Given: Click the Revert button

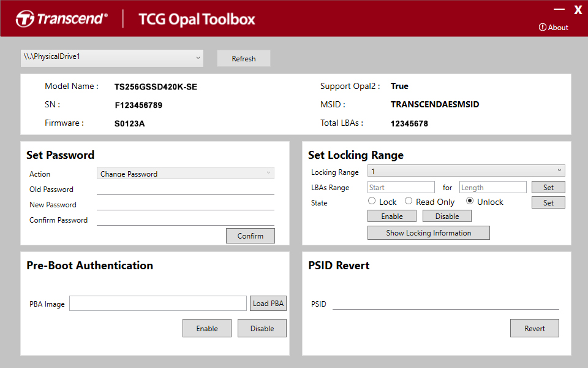Looking at the screenshot, I should 534,328.
